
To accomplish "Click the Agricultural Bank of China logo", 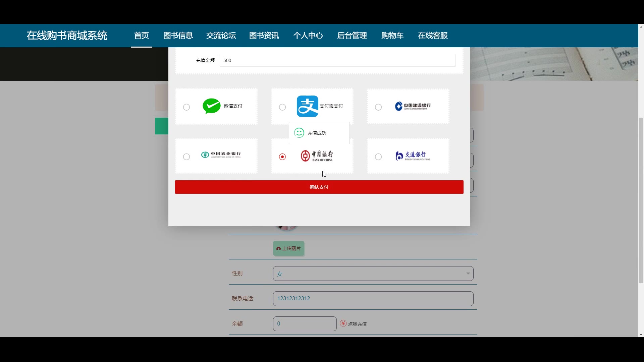I will pyautogui.click(x=221, y=155).
